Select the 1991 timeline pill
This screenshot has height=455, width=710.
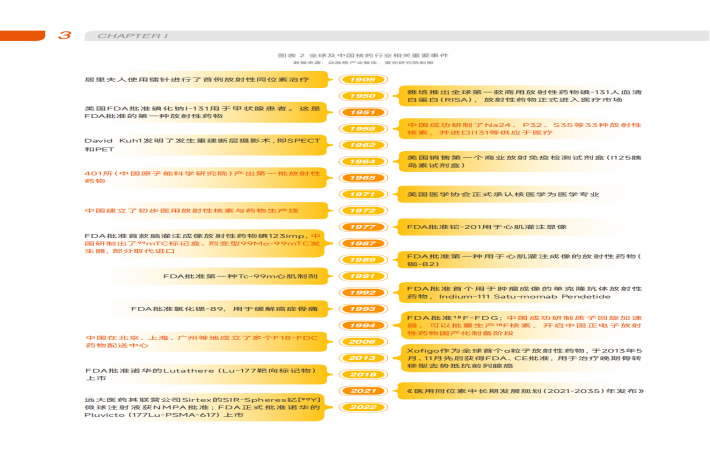tap(363, 276)
